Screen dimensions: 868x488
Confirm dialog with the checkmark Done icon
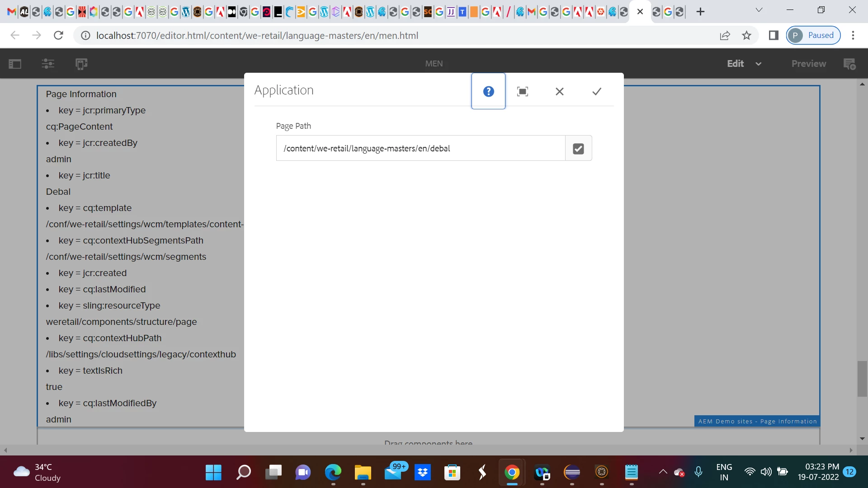tap(597, 91)
